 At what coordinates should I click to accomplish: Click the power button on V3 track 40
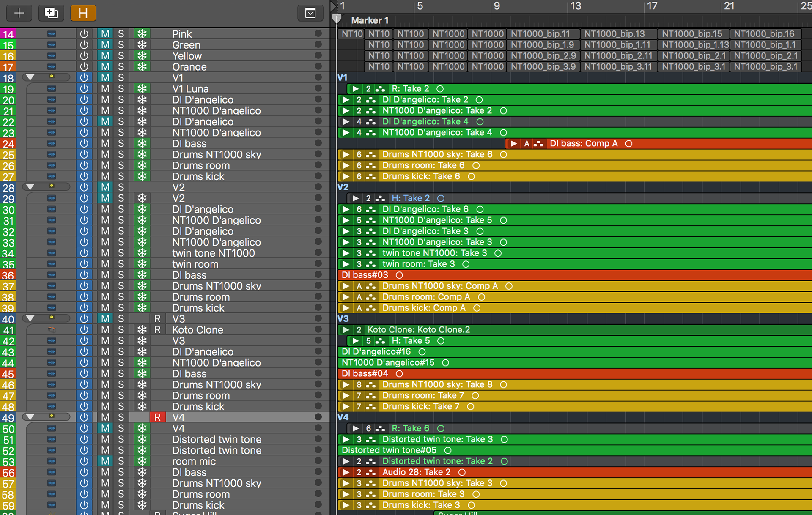pos(84,319)
